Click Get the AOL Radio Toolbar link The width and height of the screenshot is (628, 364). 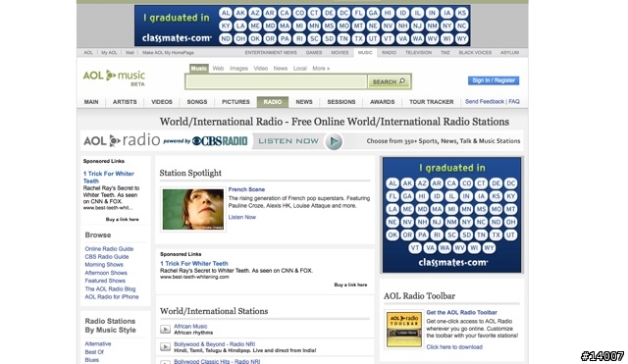pos(461,312)
